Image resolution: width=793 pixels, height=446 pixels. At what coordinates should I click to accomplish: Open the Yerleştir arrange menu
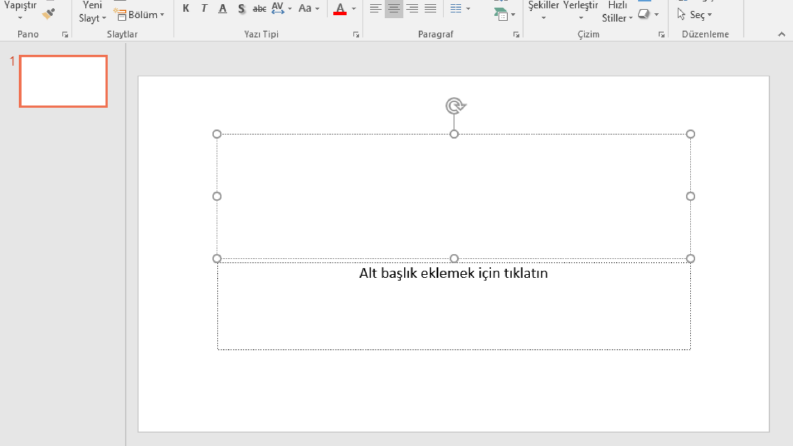(x=581, y=11)
